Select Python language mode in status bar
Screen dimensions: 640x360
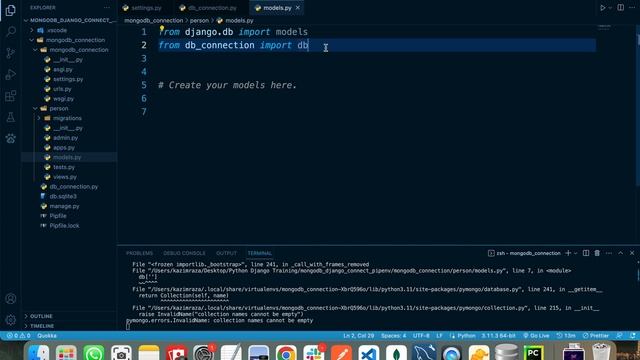[x=466, y=336]
